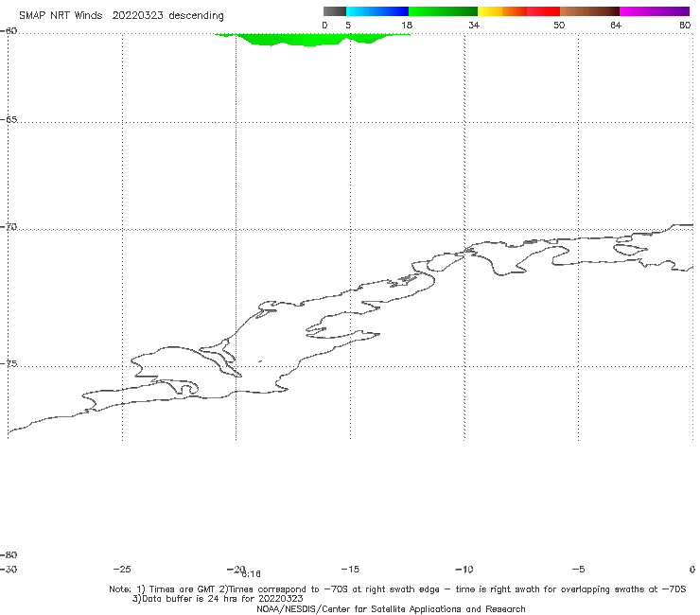
Task: Click the longitude label '-25'
Action: pyautogui.click(x=122, y=570)
